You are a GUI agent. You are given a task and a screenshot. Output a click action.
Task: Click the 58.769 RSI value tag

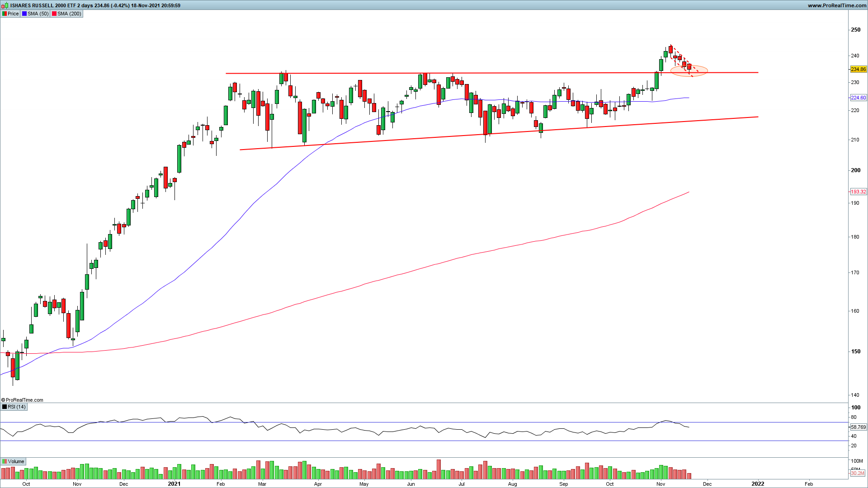(858, 427)
